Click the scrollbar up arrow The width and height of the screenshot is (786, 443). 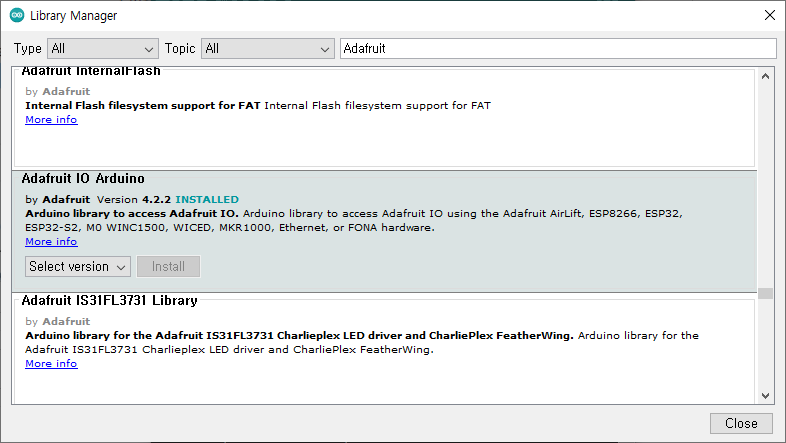[765, 76]
